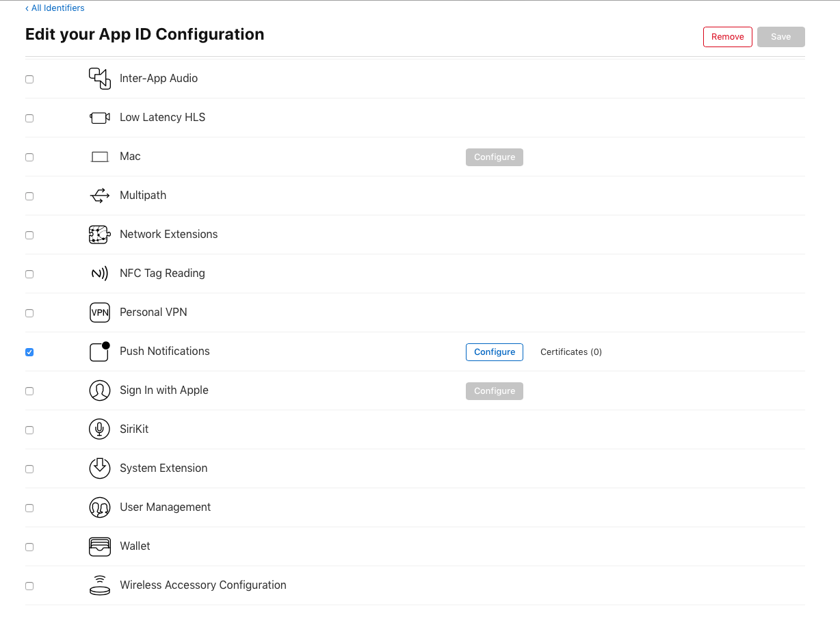
Task: Click the Personal VPN icon
Action: coord(100,313)
